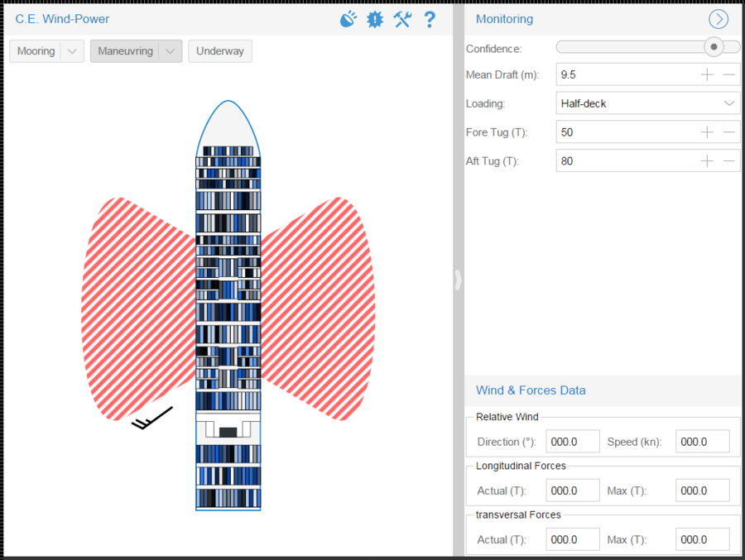
Task: Open the alerts warning badge icon
Action: [375, 19]
